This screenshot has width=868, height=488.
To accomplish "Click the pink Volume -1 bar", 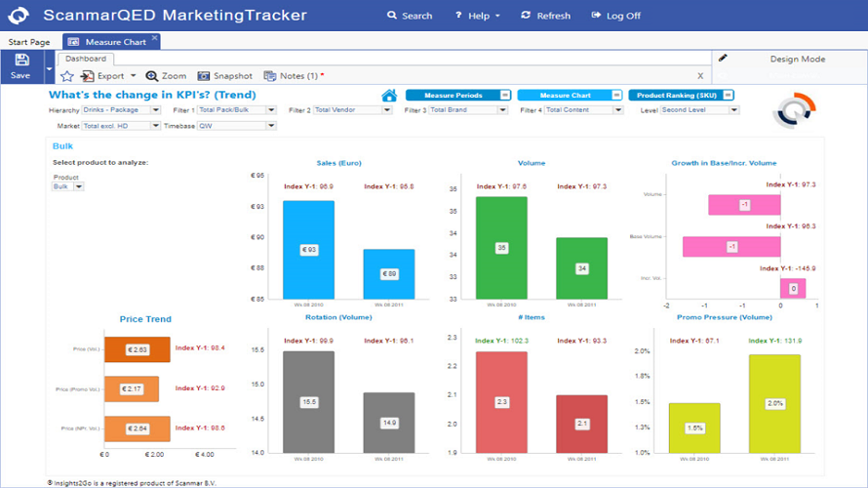I will click(x=744, y=205).
